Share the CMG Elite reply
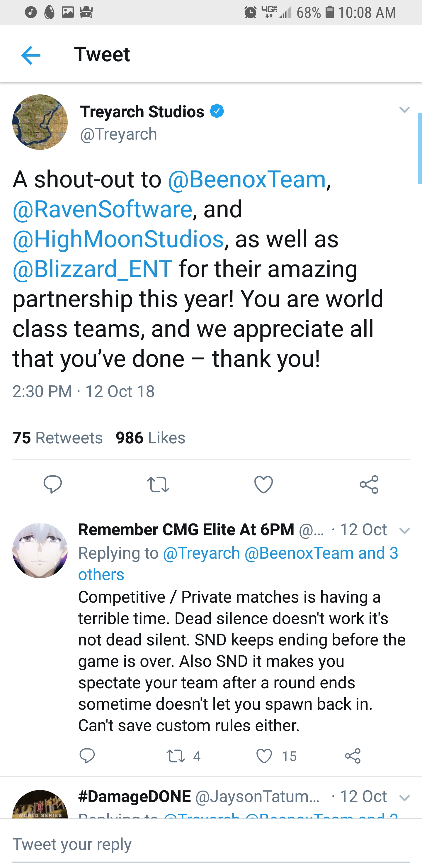422x868 pixels. 353,756
